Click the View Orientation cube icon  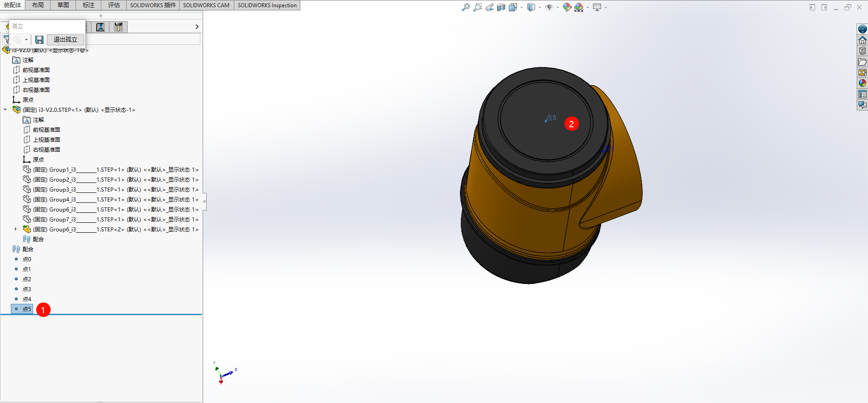[513, 7]
